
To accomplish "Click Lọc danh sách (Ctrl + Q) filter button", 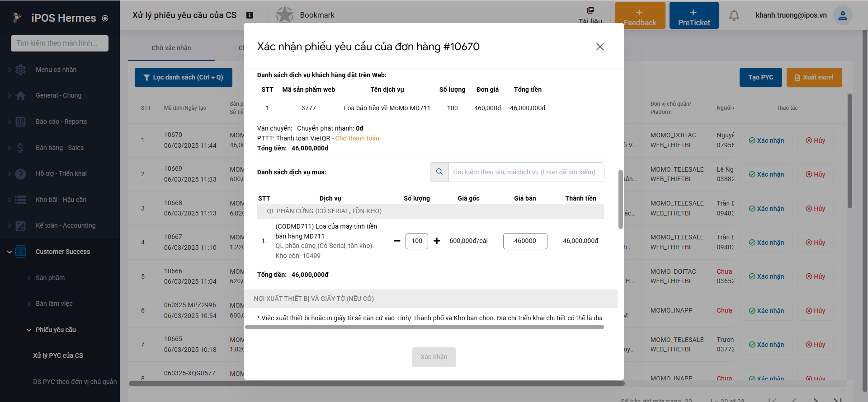I will pos(184,77).
